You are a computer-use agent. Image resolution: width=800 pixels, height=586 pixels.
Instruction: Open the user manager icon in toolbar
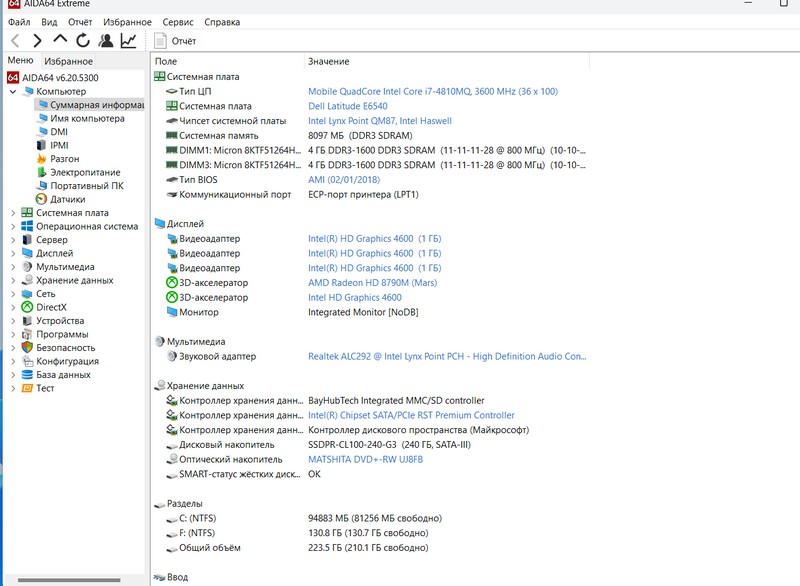click(106, 41)
